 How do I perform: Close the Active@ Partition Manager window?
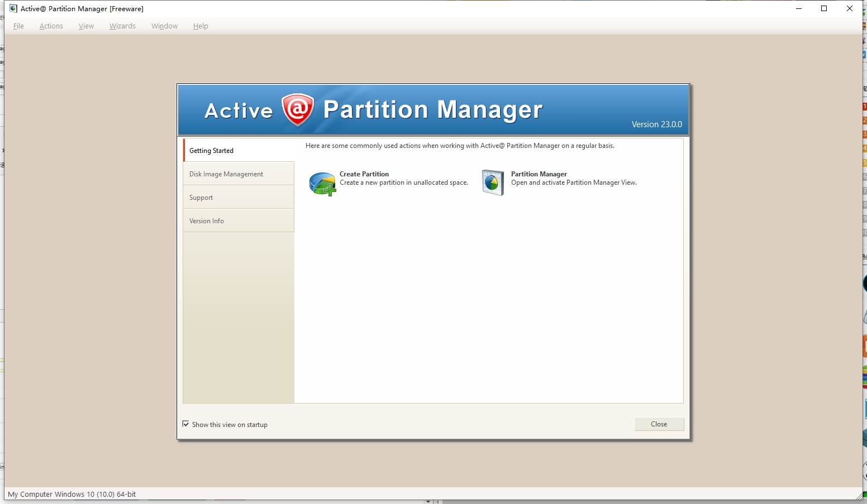click(x=850, y=8)
